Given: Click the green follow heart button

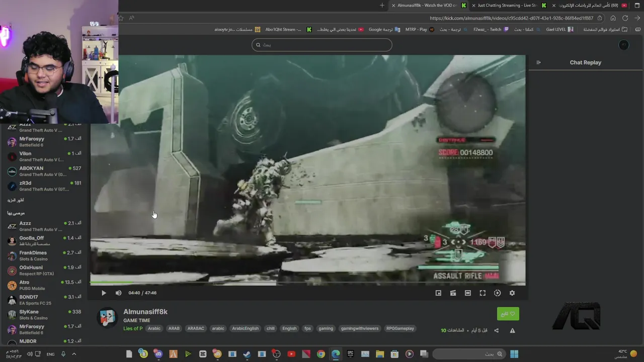Looking at the screenshot, I should [x=508, y=314].
